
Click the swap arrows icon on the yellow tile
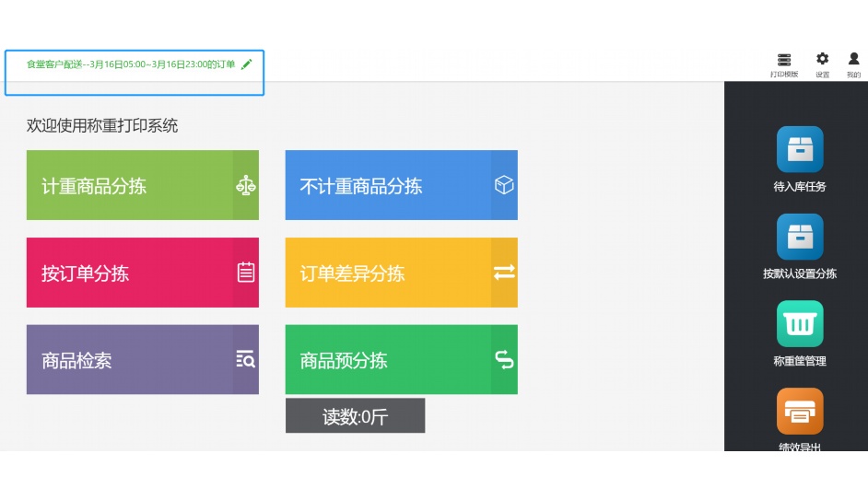tap(504, 273)
